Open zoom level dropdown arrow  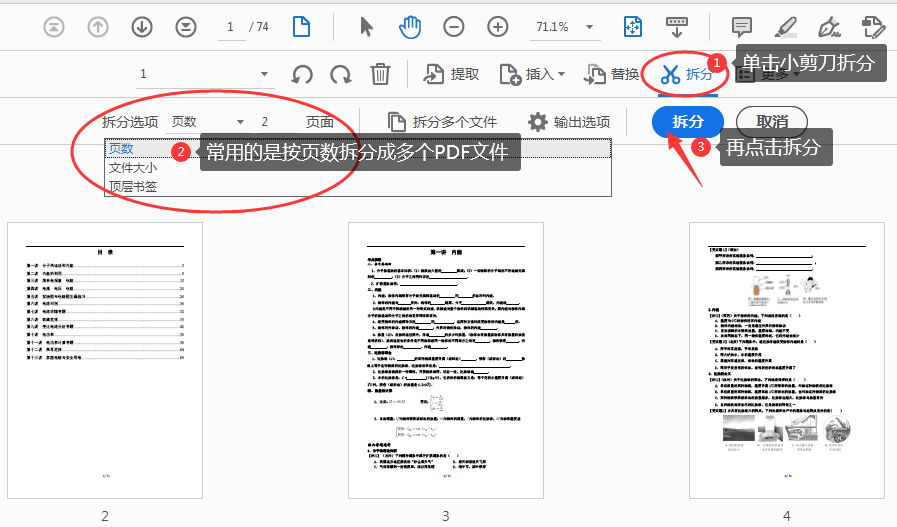590,27
